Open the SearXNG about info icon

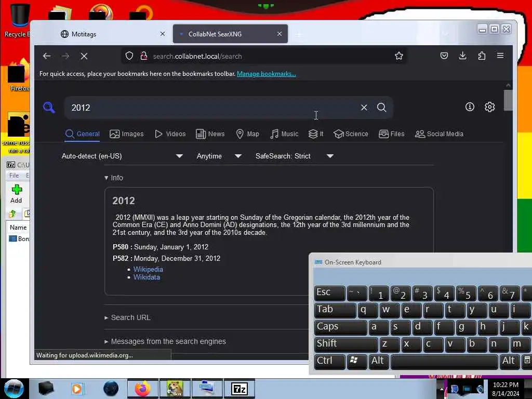[x=470, y=107]
